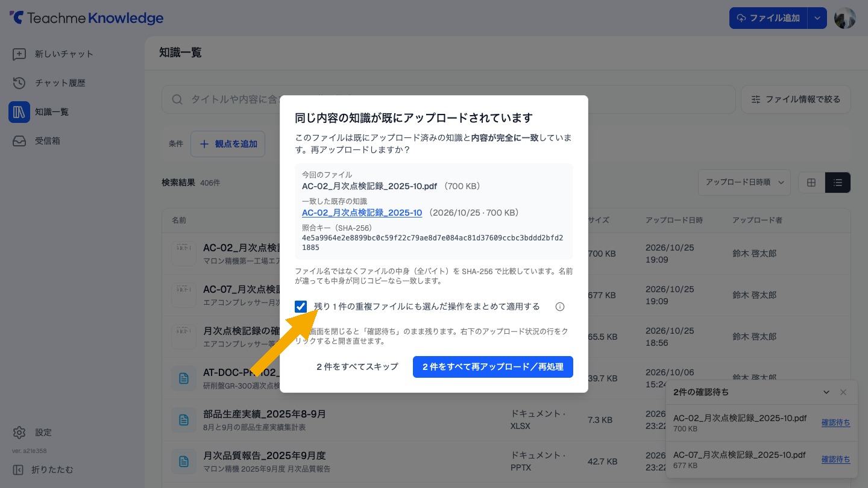The width and height of the screenshot is (868, 488).
Task: Click the ファイル追加 button
Action: [769, 18]
